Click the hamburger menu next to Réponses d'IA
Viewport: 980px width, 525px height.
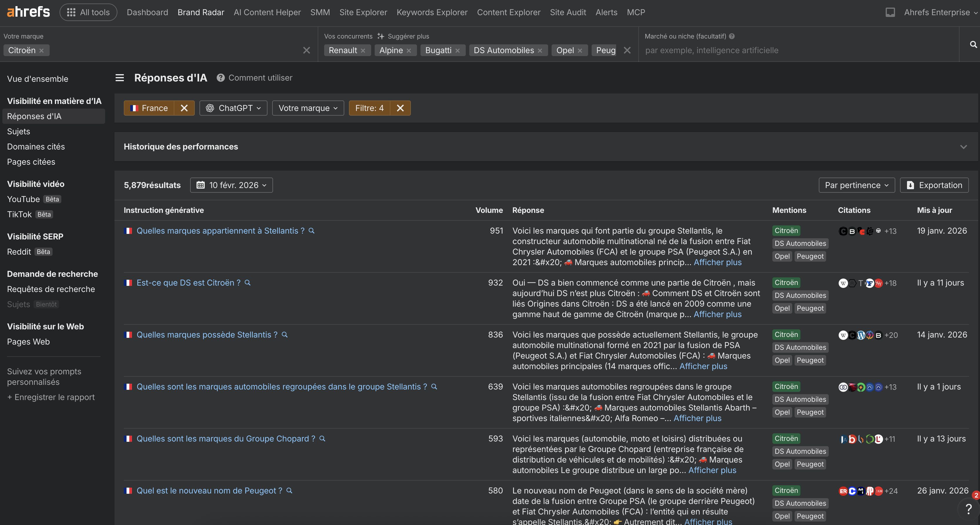coord(119,77)
